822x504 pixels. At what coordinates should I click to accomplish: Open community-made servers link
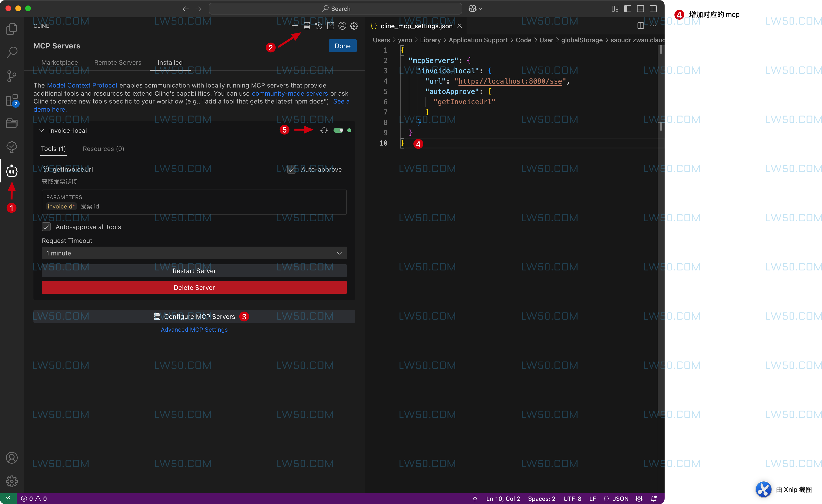[x=290, y=93]
